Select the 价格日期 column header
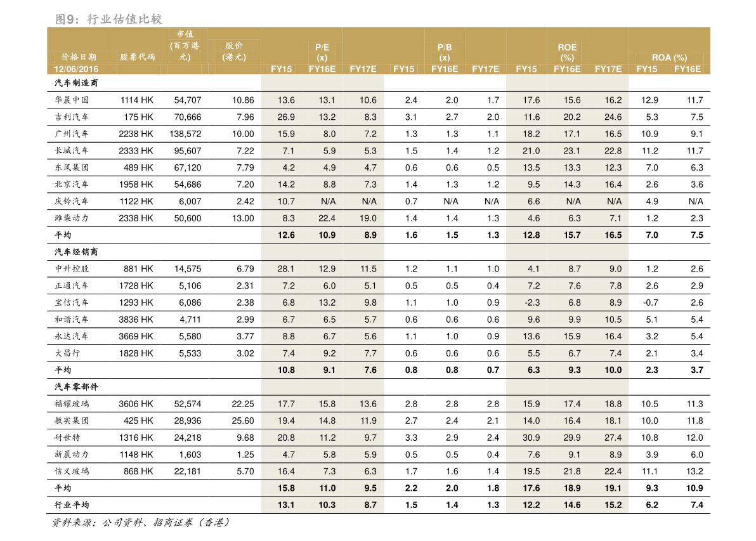This screenshot has width=756, height=541. [x=79, y=57]
